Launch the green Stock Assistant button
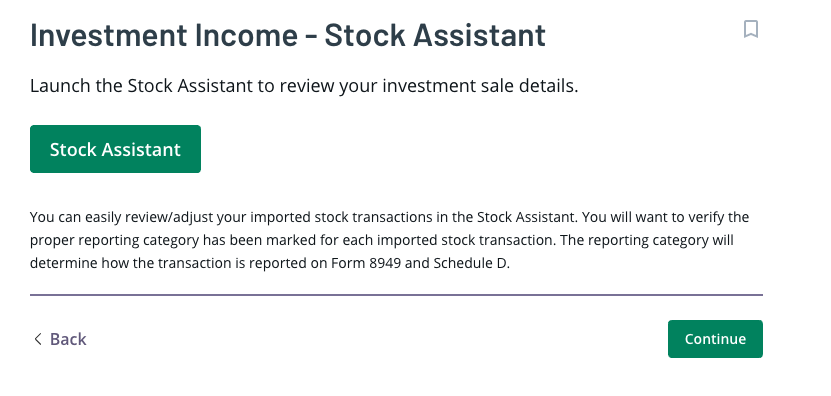Screen dimensions: 831x396 (x=115, y=149)
